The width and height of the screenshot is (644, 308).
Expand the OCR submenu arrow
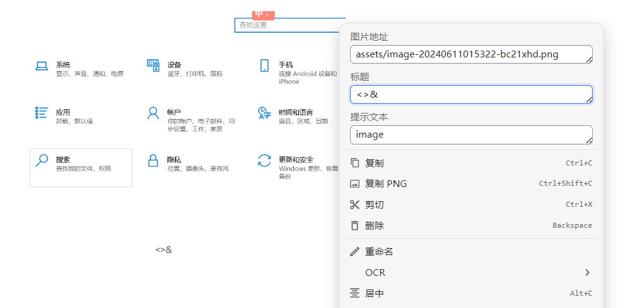(x=587, y=272)
